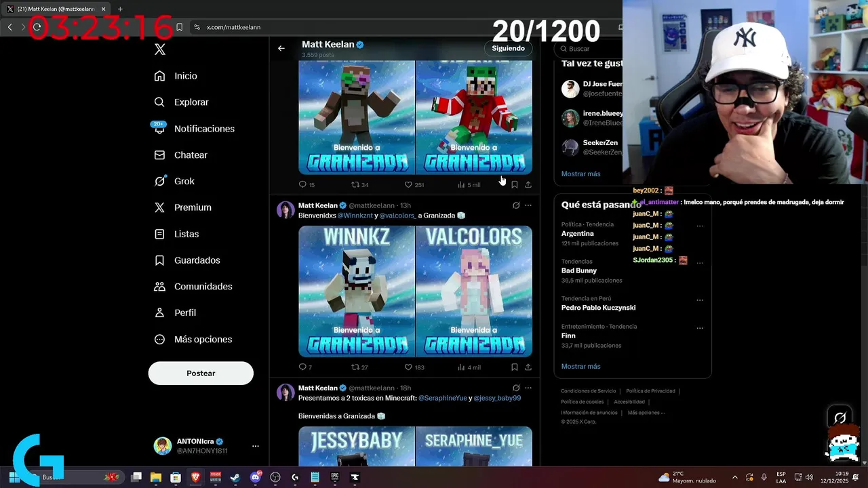Click the x.com/mattkeelann address bar
Viewport: 868px width, 488px height.
click(407, 27)
